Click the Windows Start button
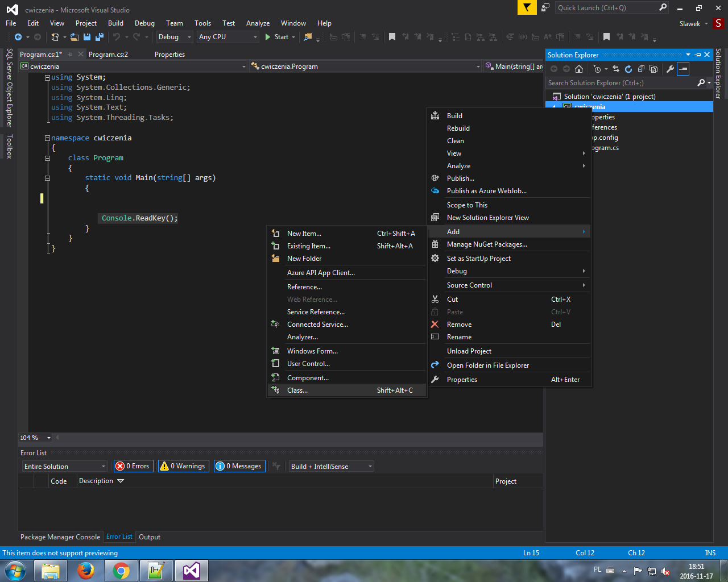728x582 pixels. click(x=15, y=571)
